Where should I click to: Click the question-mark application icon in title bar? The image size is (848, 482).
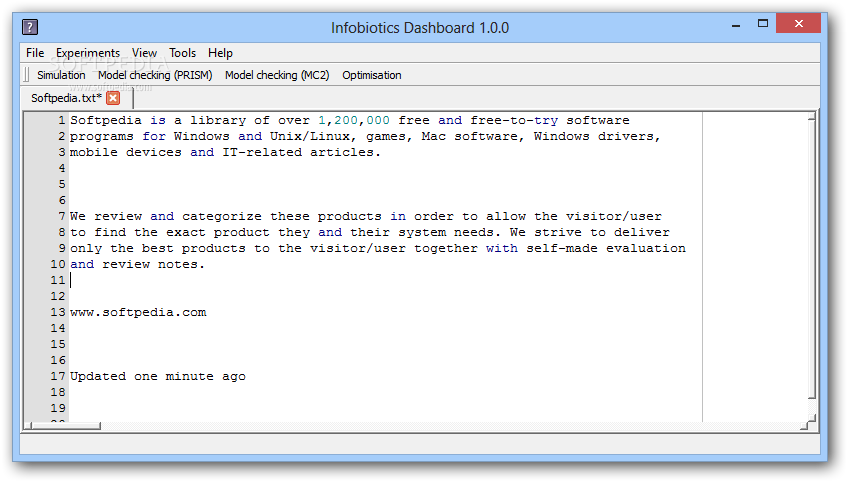click(x=30, y=27)
